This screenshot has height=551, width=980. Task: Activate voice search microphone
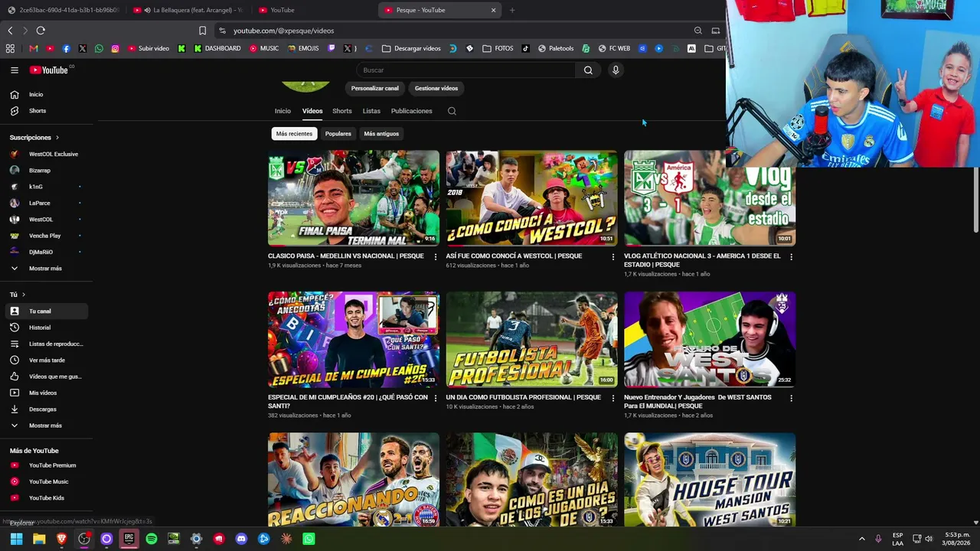615,70
